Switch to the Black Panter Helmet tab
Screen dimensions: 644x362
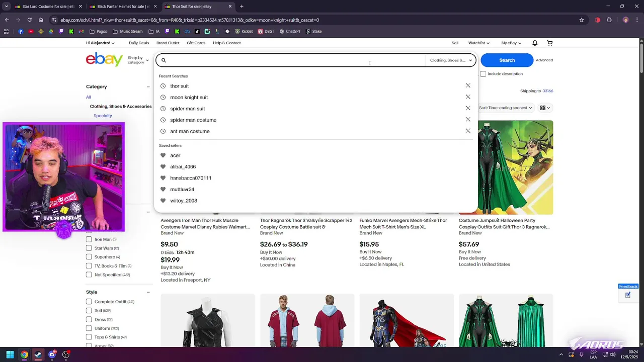click(x=122, y=7)
